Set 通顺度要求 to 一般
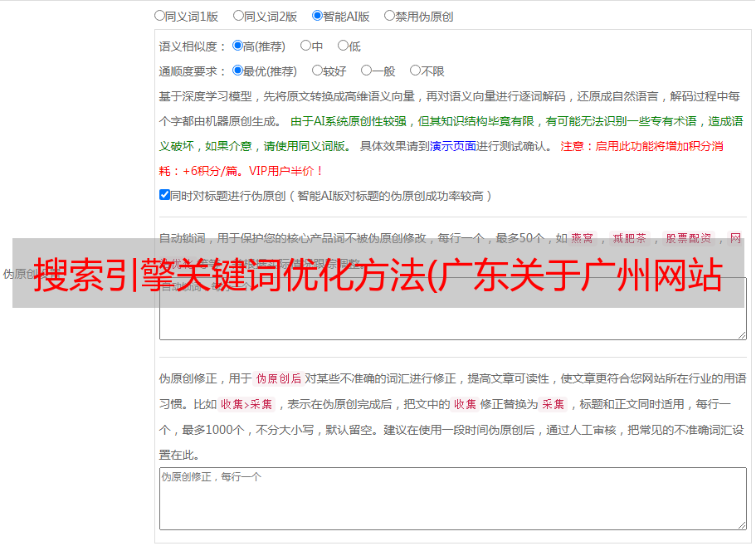The image size is (756, 546). click(367, 71)
